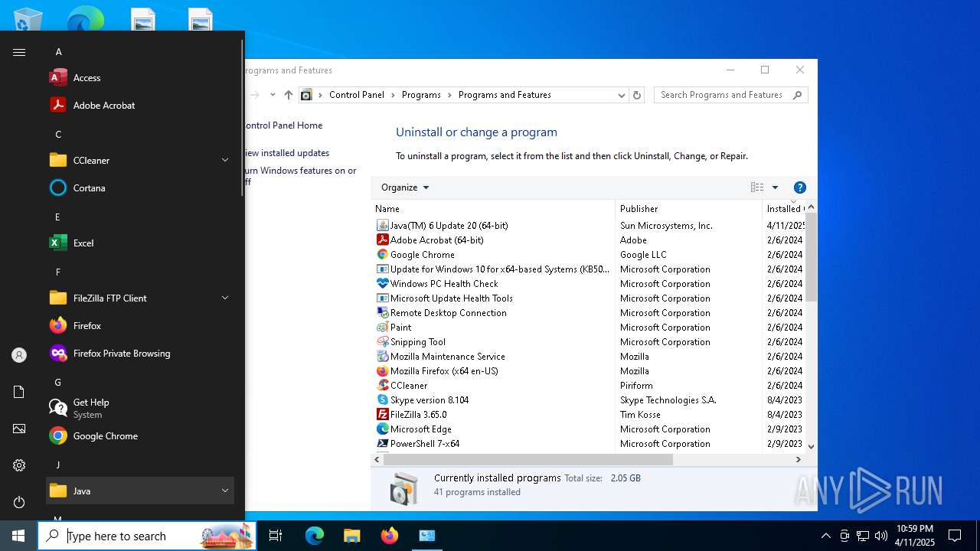Open Firefox from the taskbar
The image size is (980, 551).
pos(390,536)
